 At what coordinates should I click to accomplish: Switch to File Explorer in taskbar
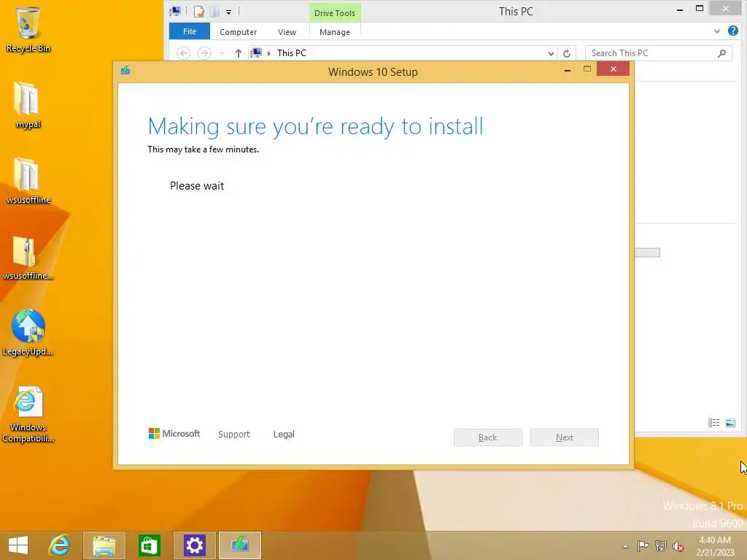click(x=104, y=545)
